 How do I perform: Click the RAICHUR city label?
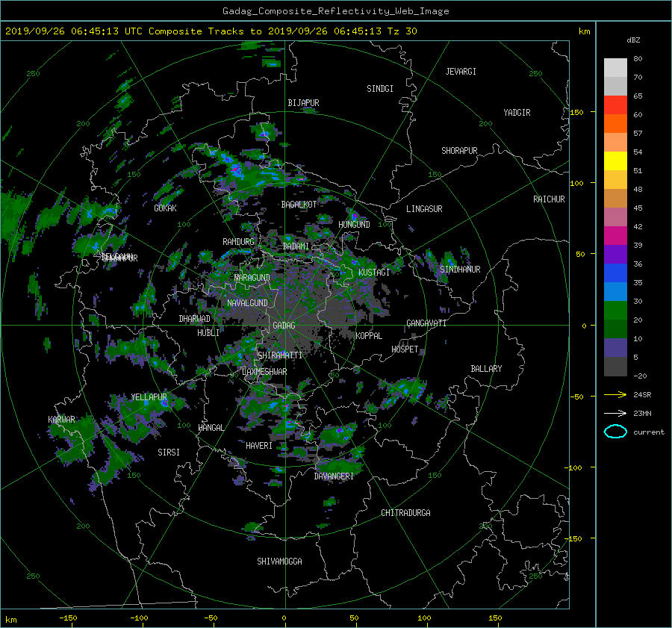point(549,199)
